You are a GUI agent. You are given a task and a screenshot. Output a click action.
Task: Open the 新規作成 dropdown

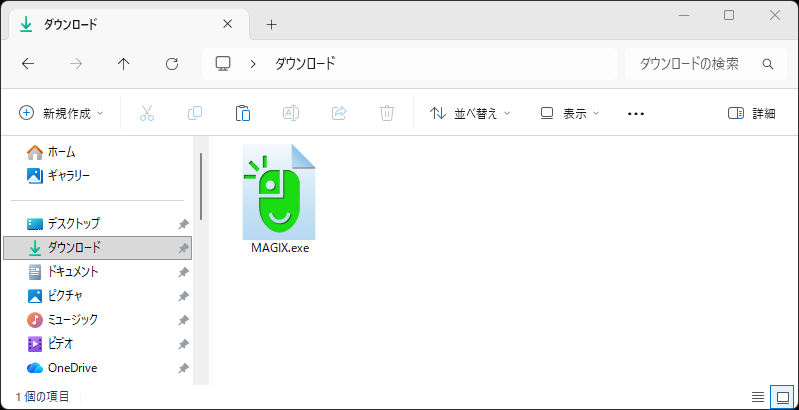61,113
